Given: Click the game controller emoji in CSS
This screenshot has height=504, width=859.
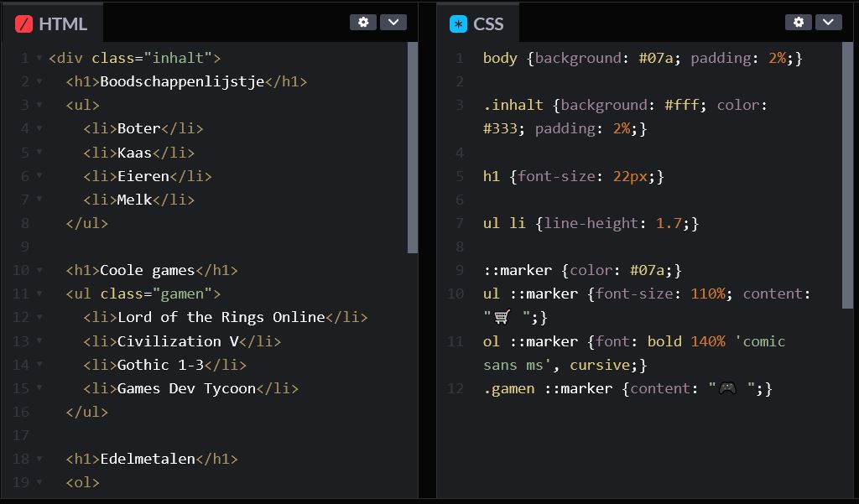Looking at the screenshot, I should tap(727, 388).
